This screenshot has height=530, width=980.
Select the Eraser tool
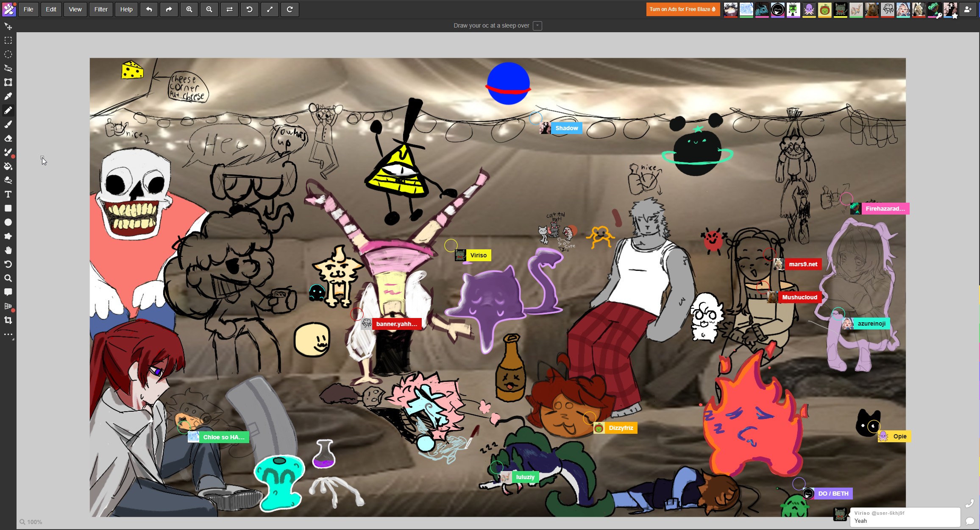coord(8,138)
